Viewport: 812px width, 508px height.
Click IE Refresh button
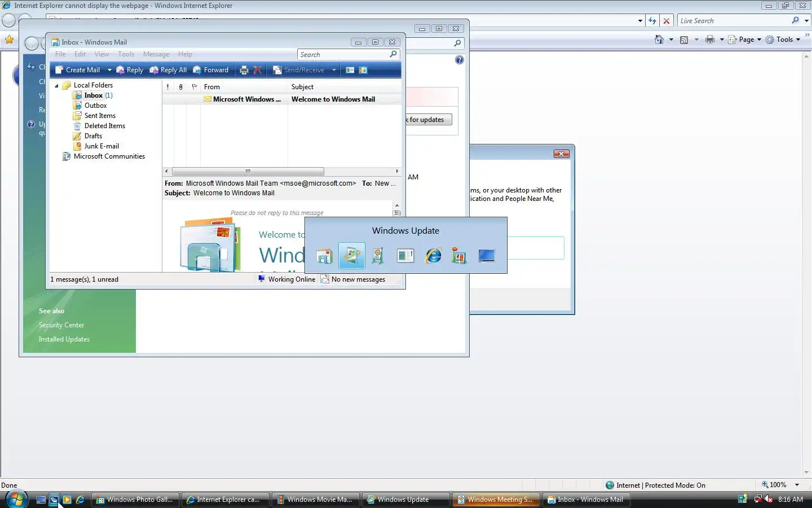click(x=652, y=21)
